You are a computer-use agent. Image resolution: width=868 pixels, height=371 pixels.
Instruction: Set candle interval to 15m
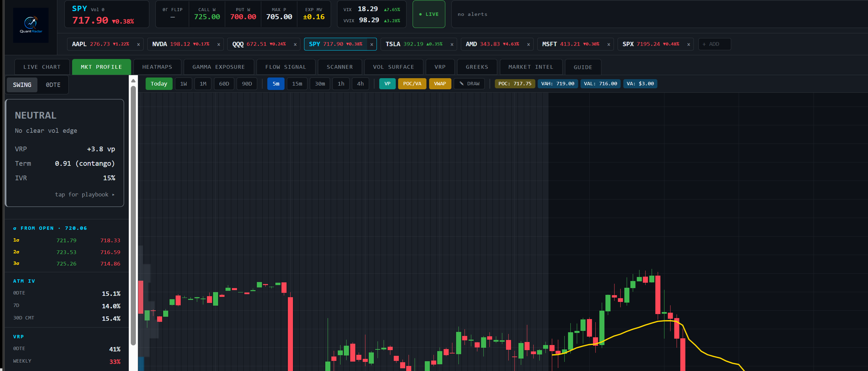point(297,84)
